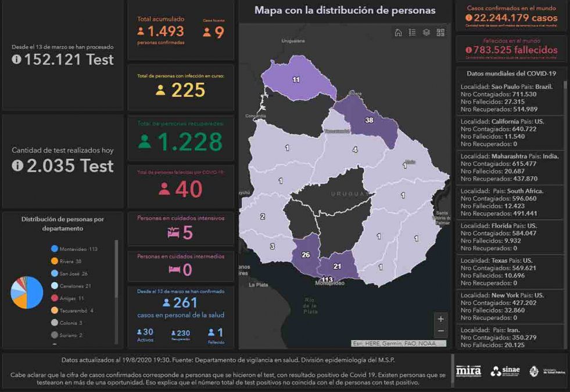Open the map layers icon
Image resolution: width=570 pixels, height=392 pixels.
click(x=426, y=33)
